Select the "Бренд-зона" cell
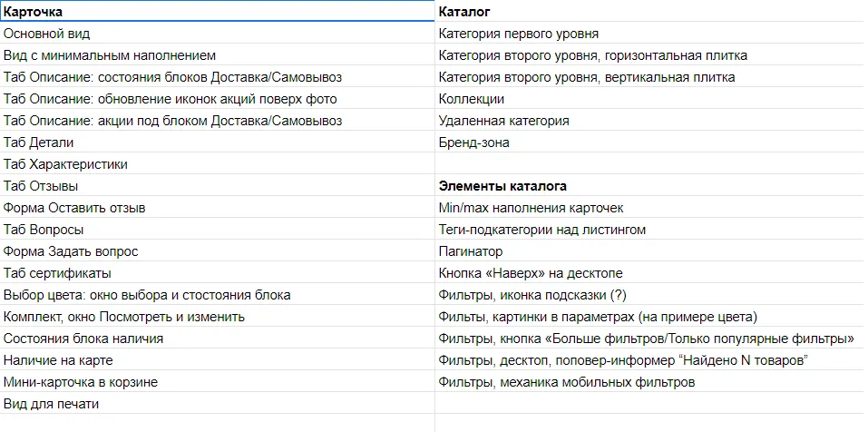Image resolution: width=868 pixels, height=432 pixels. [x=473, y=142]
